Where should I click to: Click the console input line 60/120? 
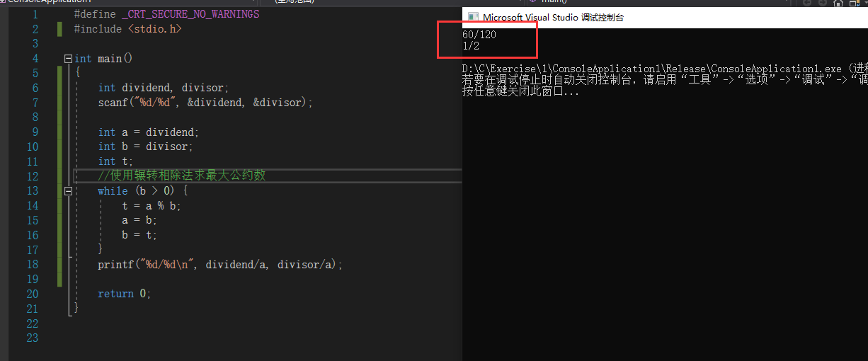click(x=479, y=35)
